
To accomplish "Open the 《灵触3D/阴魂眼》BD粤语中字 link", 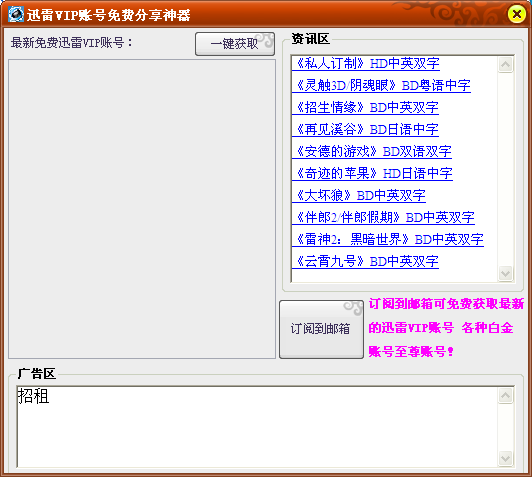I will point(381,85).
